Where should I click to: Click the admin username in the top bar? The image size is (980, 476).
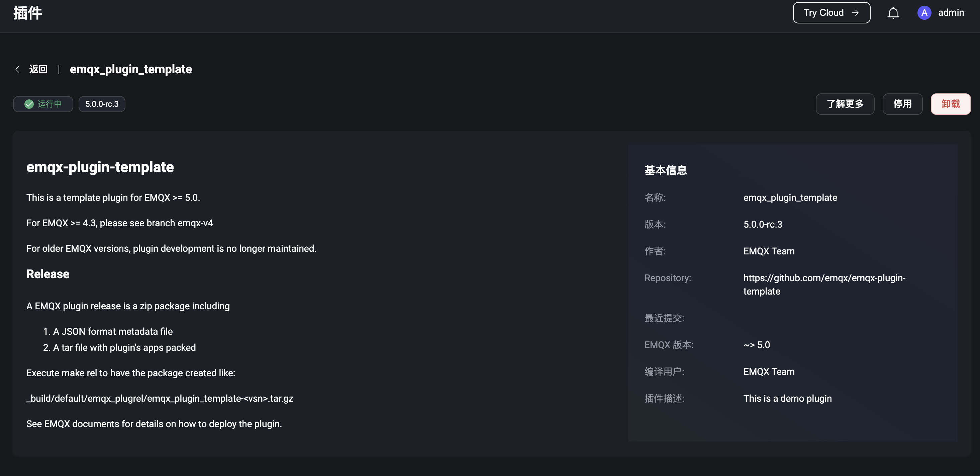click(x=951, y=13)
